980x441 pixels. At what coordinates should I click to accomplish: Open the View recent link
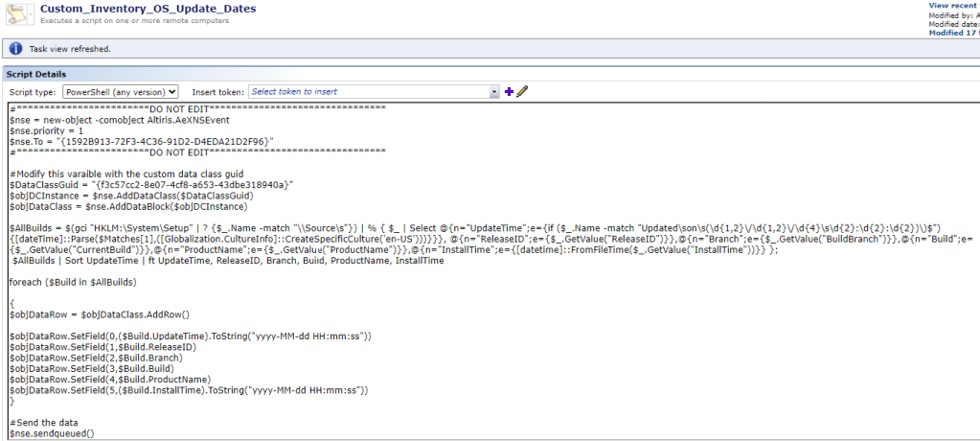click(953, 6)
